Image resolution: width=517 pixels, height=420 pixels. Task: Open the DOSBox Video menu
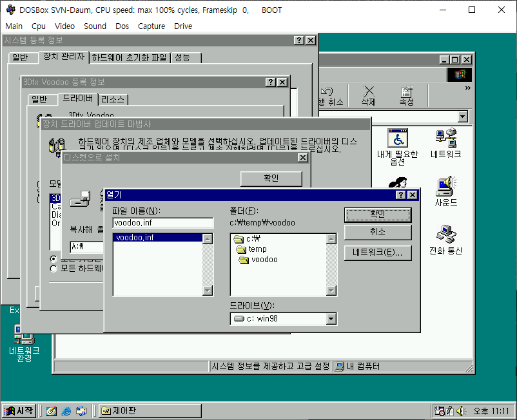click(64, 26)
